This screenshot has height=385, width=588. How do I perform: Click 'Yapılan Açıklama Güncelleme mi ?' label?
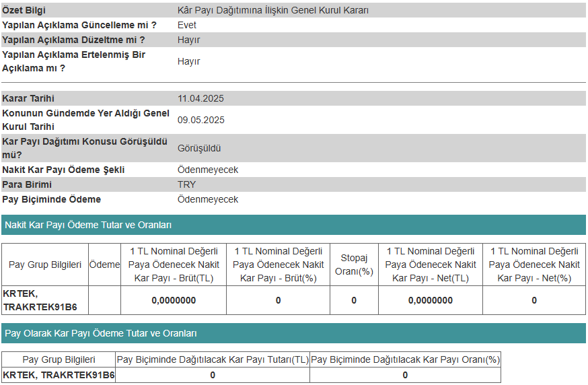[x=79, y=25]
